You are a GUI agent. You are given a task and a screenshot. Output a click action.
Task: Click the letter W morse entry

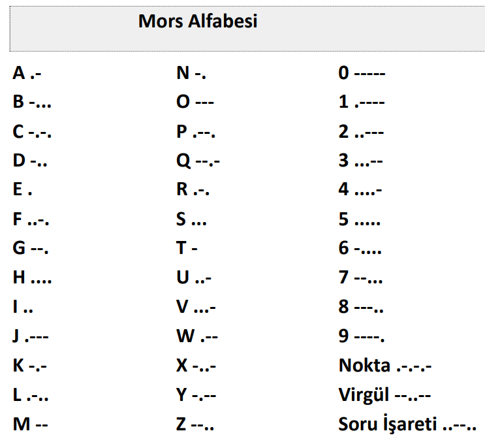pyautogui.click(x=197, y=336)
